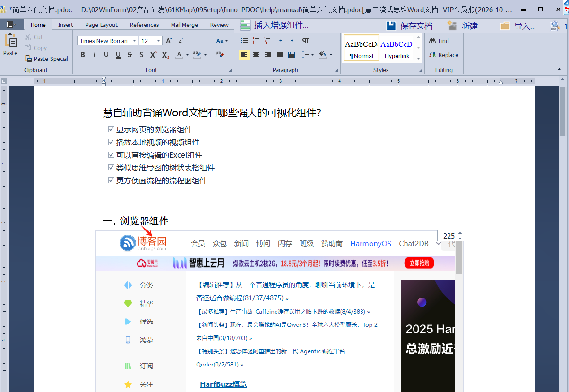569x392 pixels.
Task: Click the Find binoculars button
Action: pos(439,41)
